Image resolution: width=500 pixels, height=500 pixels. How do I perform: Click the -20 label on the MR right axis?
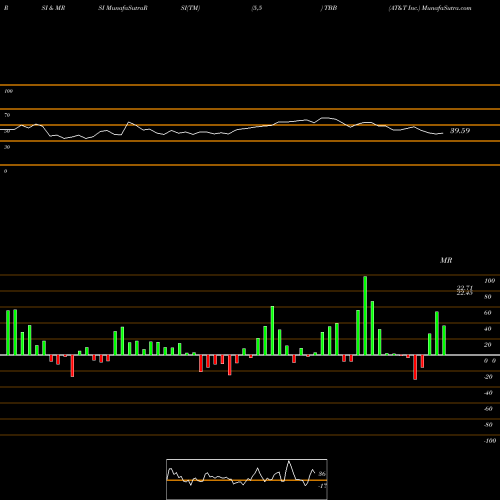pyautogui.click(x=488, y=377)
